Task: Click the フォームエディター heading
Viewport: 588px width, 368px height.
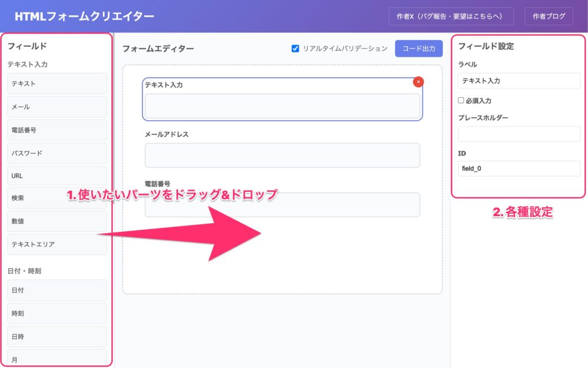Action: [x=158, y=48]
